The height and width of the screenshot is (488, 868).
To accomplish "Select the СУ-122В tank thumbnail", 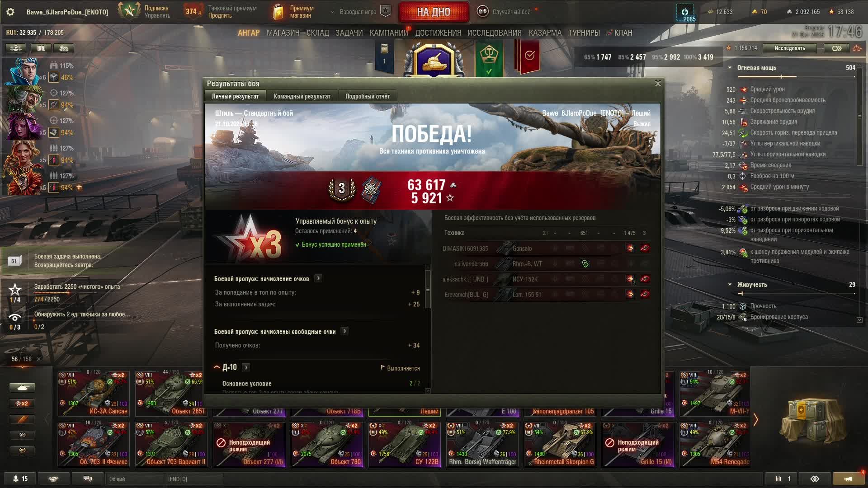I will coord(404,444).
